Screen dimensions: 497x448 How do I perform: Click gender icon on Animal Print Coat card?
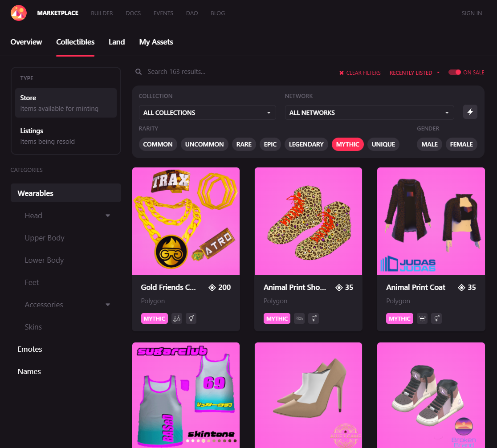[436, 318]
